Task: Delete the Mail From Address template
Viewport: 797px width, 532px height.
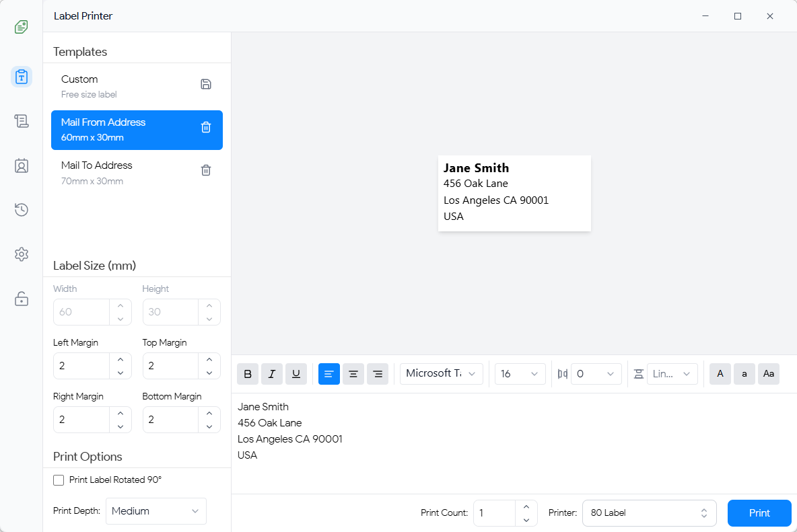Action: 206,127
